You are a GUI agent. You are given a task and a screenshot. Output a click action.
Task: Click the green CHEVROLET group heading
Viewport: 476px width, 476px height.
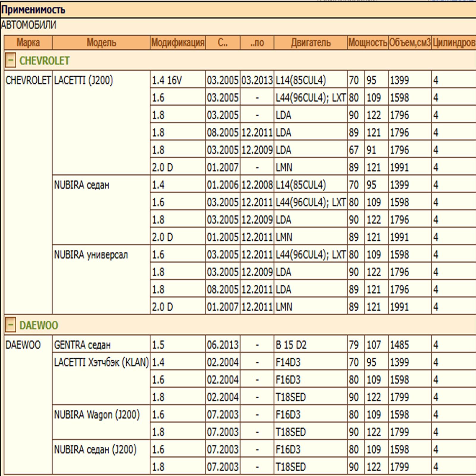tap(44, 61)
